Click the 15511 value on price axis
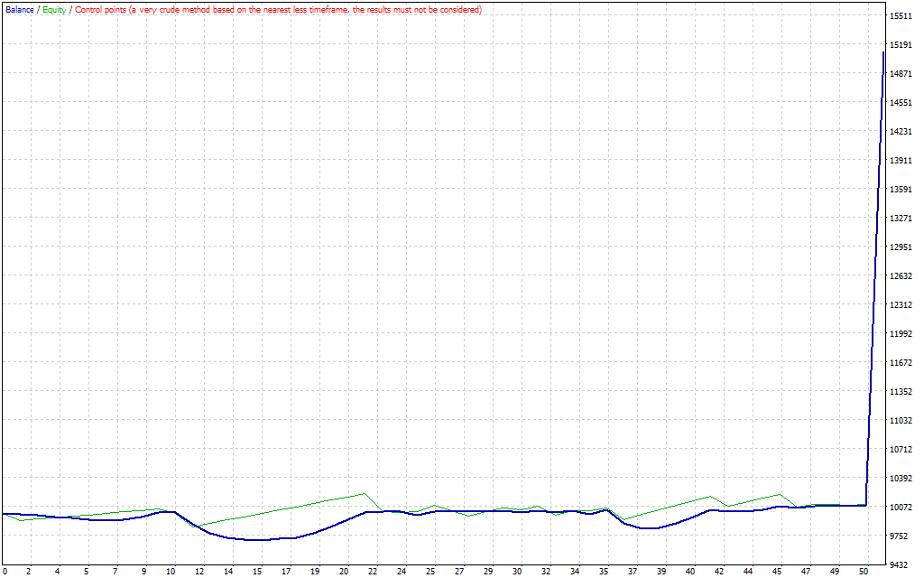Image resolution: width=924 pixels, height=578 pixels. (901, 16)
